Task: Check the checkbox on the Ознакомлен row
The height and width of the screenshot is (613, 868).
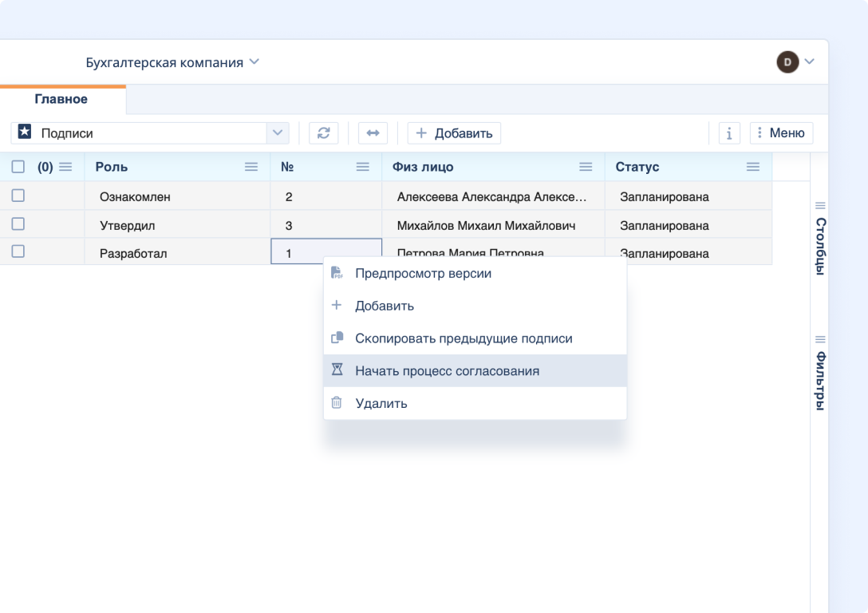Action: click(x=18, y=196)
